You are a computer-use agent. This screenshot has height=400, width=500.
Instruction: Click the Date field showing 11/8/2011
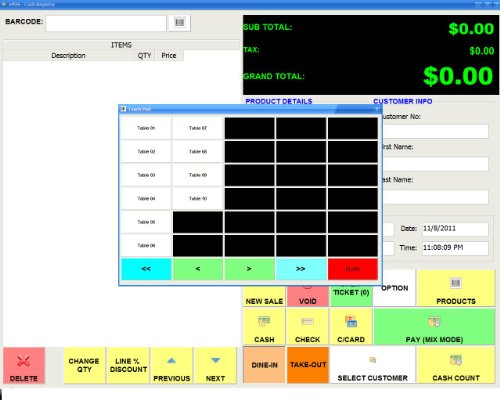pos(455,229)
